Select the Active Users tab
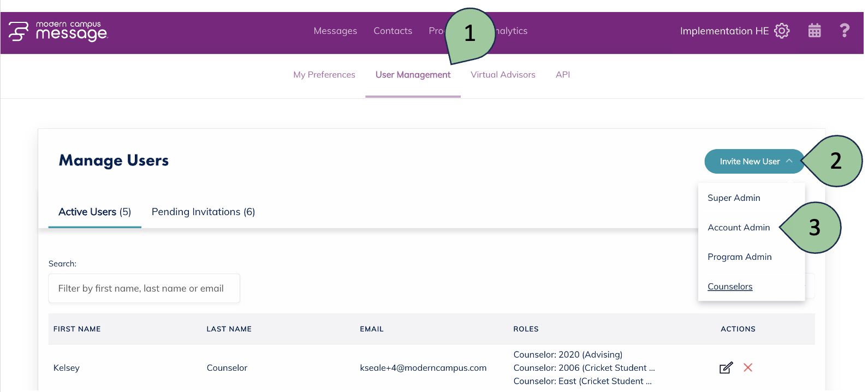Image resolution: width=868 pixels, height=392 pixels. [x=94, y=212]
